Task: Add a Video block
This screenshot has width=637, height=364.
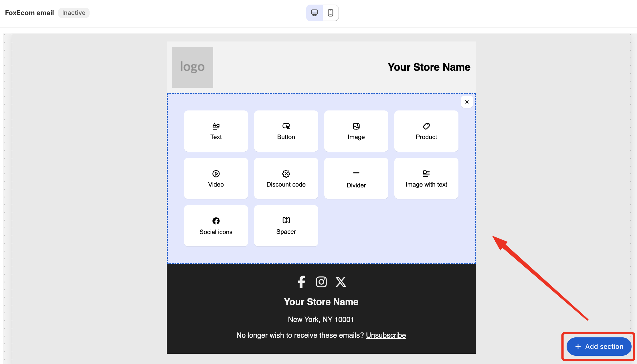Action: click(x=216, y=178)
